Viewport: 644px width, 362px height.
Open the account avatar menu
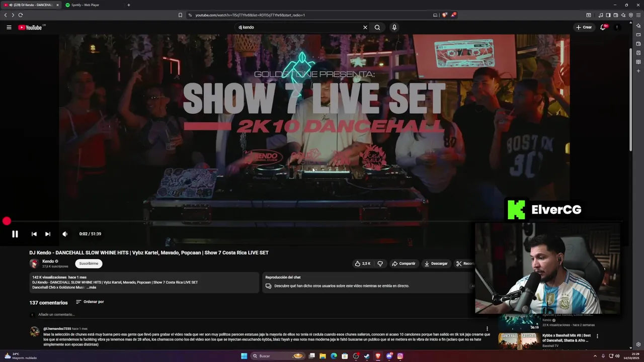pyautogui.click(x=617, y=27)
